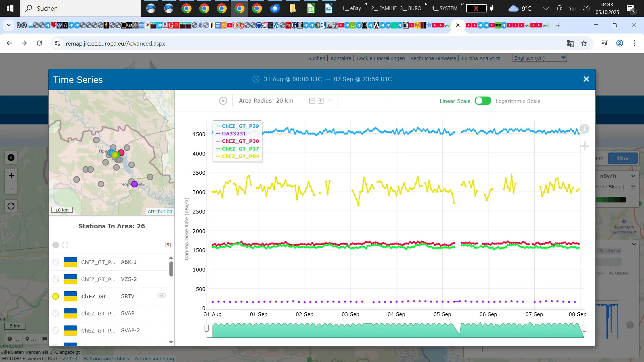This screenshot has height=362, width=644.
Task: Click the Max button
Action: pos(623,159)
